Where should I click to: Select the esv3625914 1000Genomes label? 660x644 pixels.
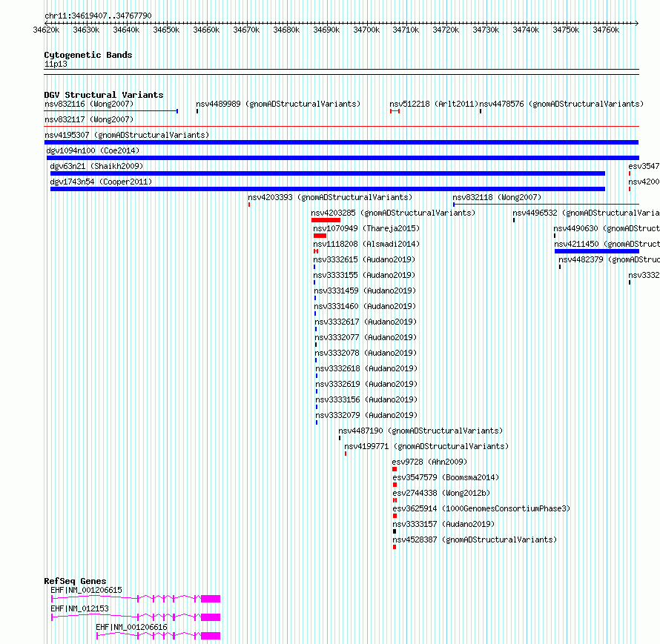click(481, 508)
